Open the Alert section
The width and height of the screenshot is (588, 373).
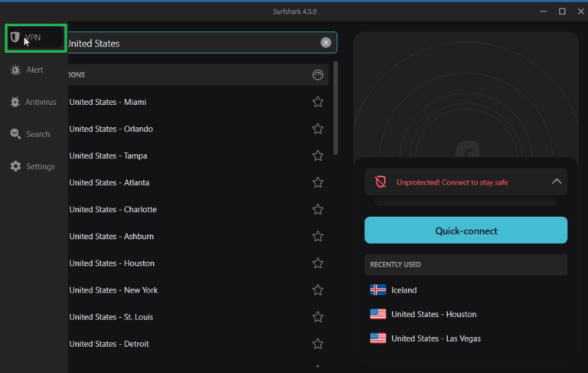point(28,70)
